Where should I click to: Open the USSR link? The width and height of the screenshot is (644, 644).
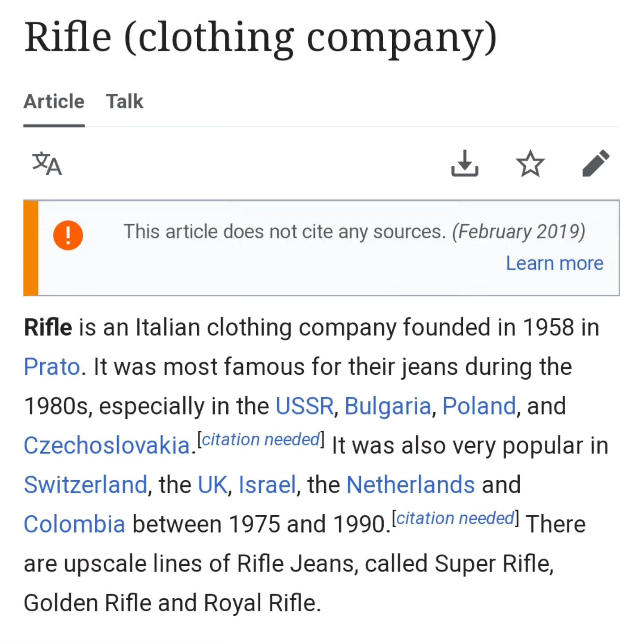(305, 406)
